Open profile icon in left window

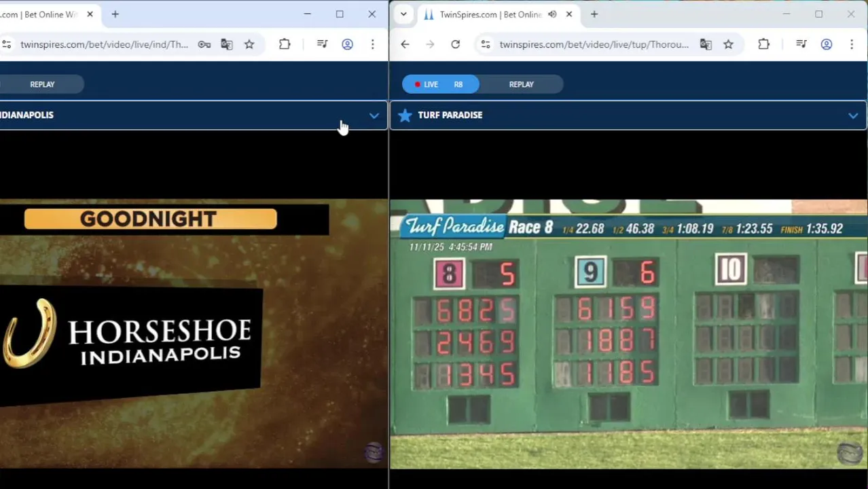click(347, 44)
